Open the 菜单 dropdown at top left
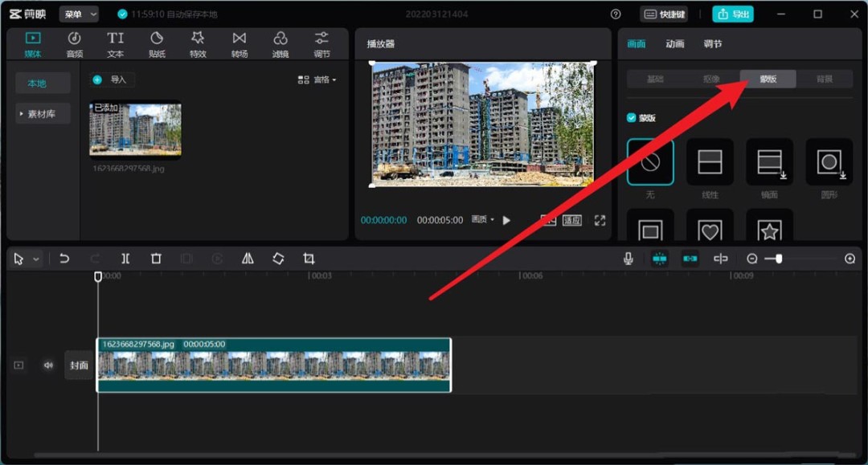This screenshot has height=465, width=868. pos(79,14)
